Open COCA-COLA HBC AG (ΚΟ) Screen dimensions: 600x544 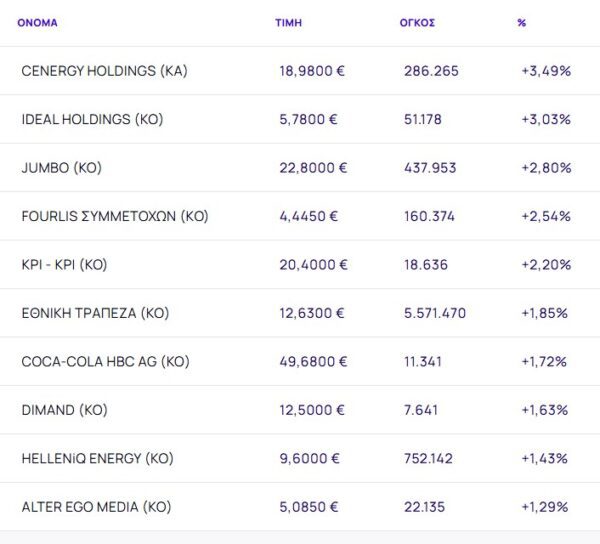point(105,361)
